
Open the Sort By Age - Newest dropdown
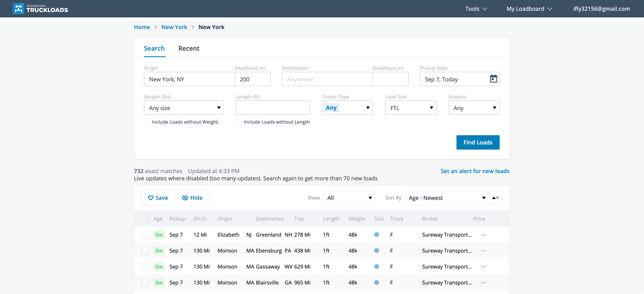click(x=447, y=198)
